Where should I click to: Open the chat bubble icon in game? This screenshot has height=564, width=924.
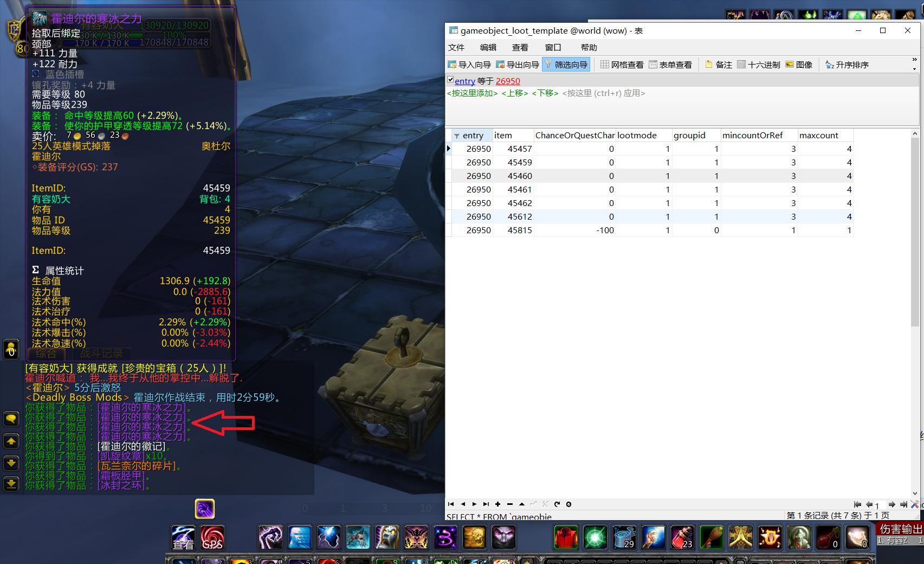(11, 419)
